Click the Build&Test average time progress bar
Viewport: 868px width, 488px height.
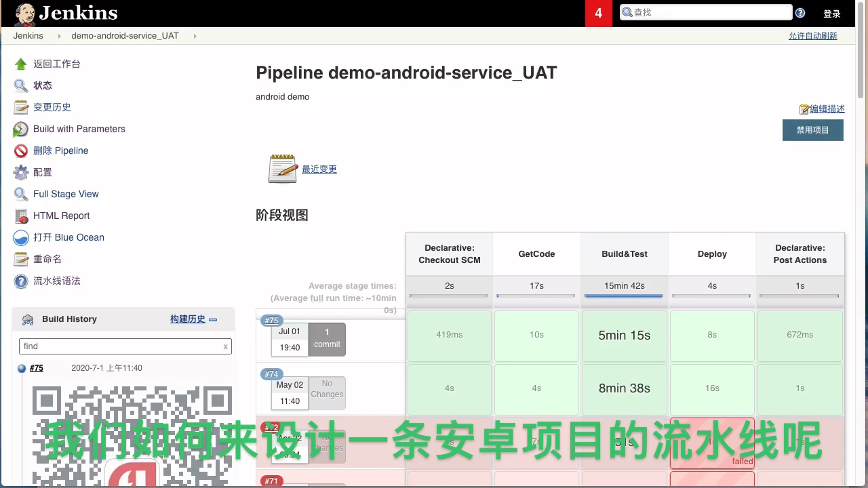point(624,296)
